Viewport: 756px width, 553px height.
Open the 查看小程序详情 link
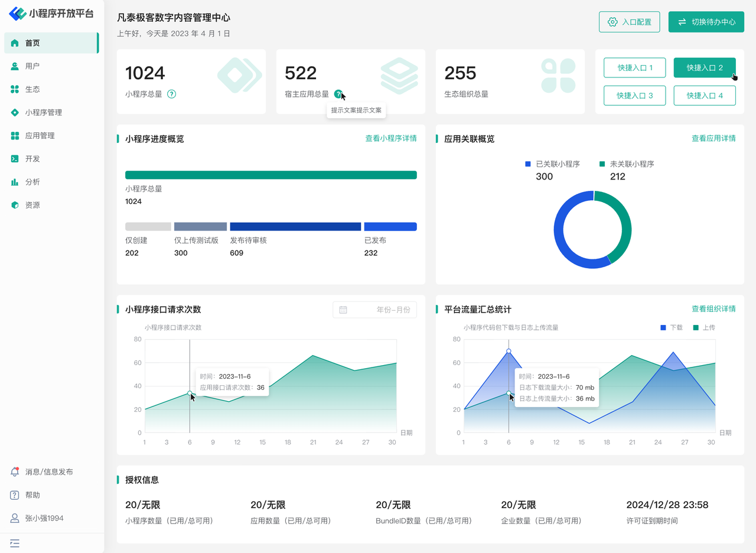390,138
